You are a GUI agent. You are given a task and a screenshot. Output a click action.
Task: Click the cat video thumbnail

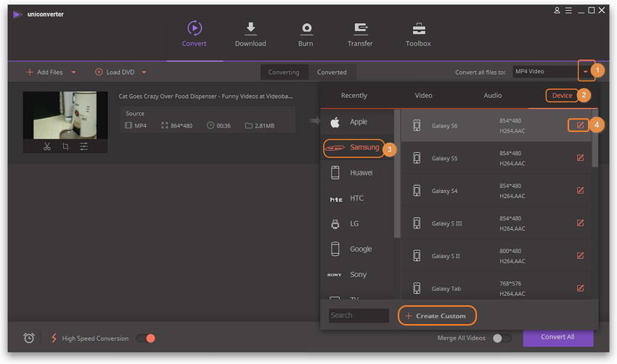[x=65, y=115]
